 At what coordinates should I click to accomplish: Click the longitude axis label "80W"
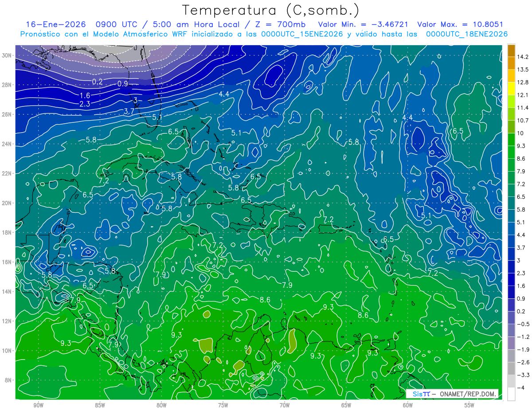click(161, 405)
